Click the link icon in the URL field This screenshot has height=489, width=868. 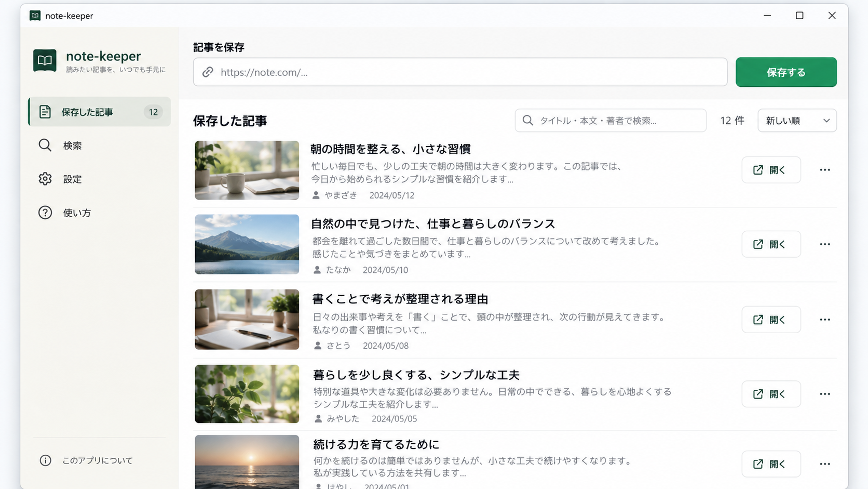[208, 72]
